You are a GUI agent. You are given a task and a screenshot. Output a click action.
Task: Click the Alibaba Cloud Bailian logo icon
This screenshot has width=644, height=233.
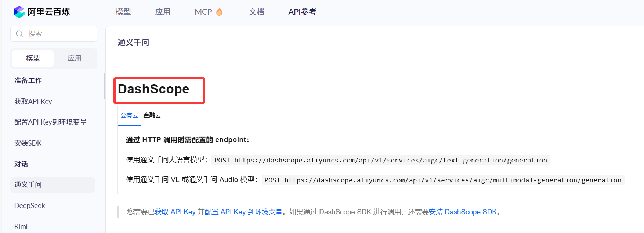click(19, 12)
